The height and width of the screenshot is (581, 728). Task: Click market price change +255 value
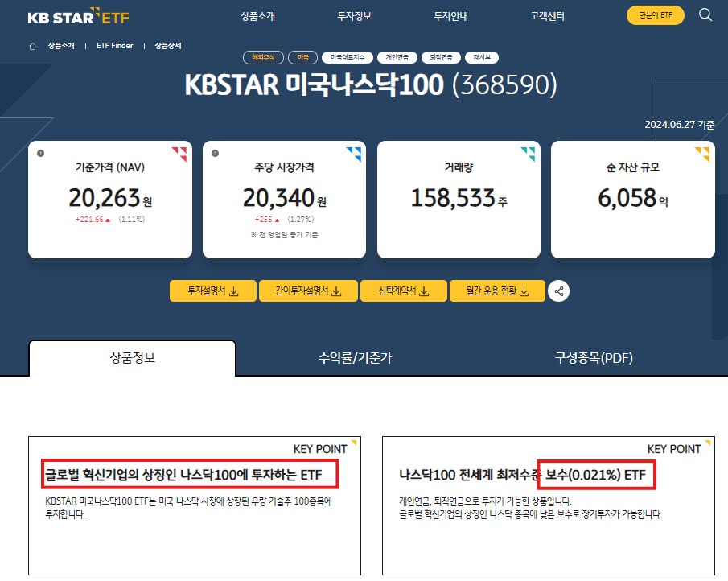coord(267,220)
